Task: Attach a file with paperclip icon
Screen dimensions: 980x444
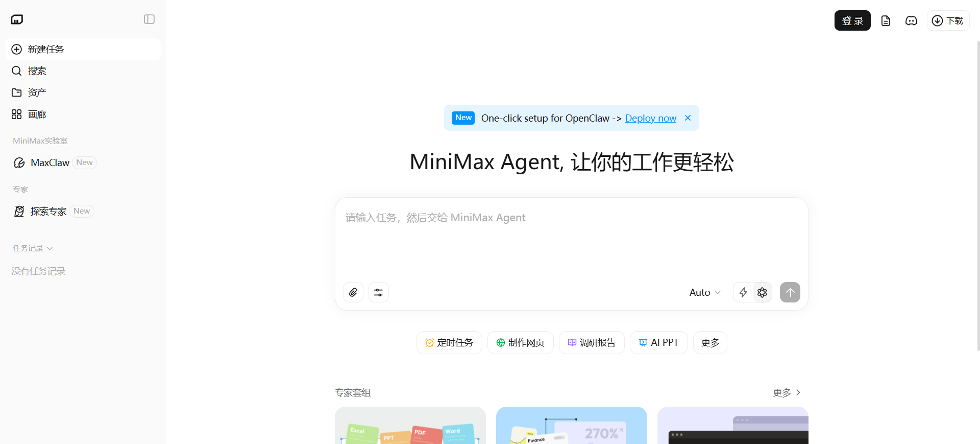Action: (x=353, y=292)
